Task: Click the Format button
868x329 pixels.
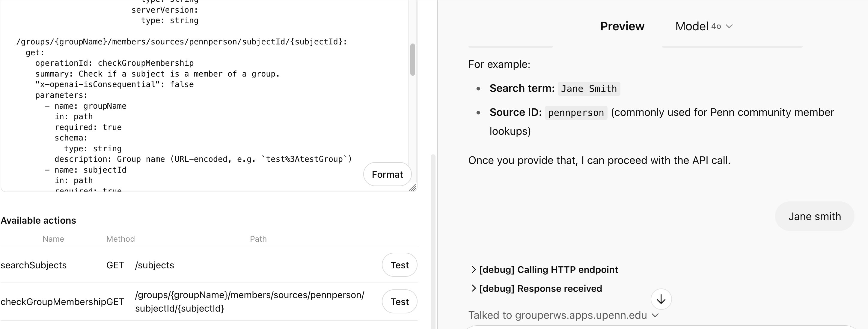Action: tap(387, 174)
